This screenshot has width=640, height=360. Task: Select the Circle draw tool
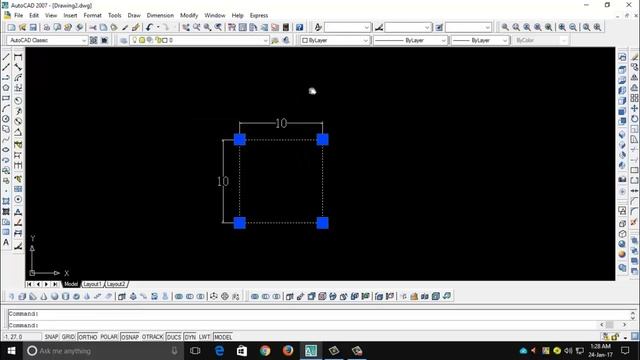6,119
